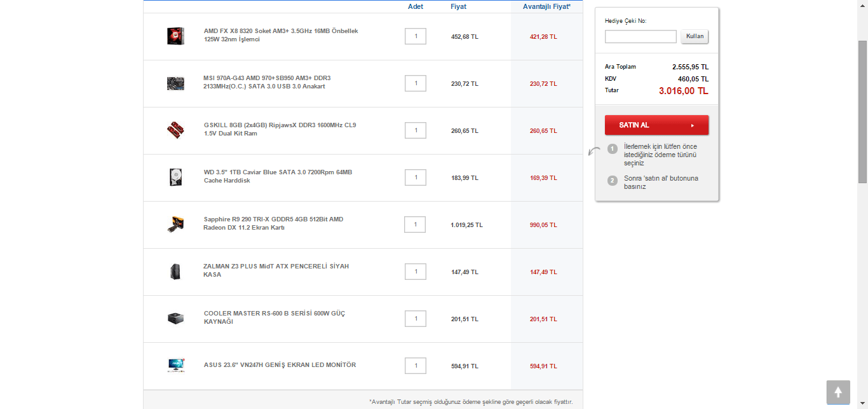Open WD Caviar Blue harddisk thumbnail
Image resolution: width=868 pixels, height=409 pixels.
[175, 177]
